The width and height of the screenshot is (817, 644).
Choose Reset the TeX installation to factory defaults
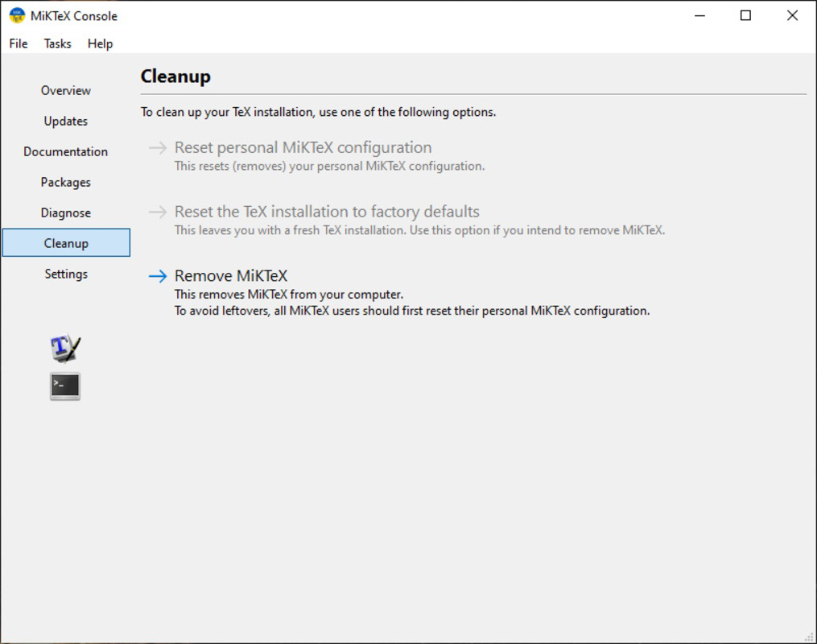click(x=327, y=212)
